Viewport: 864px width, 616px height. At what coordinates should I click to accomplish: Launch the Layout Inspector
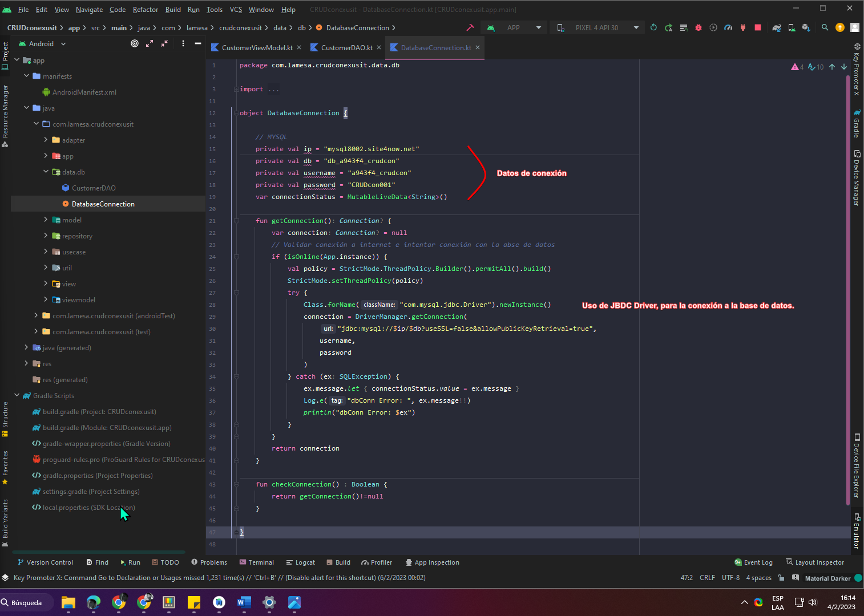tap(819, 562)
